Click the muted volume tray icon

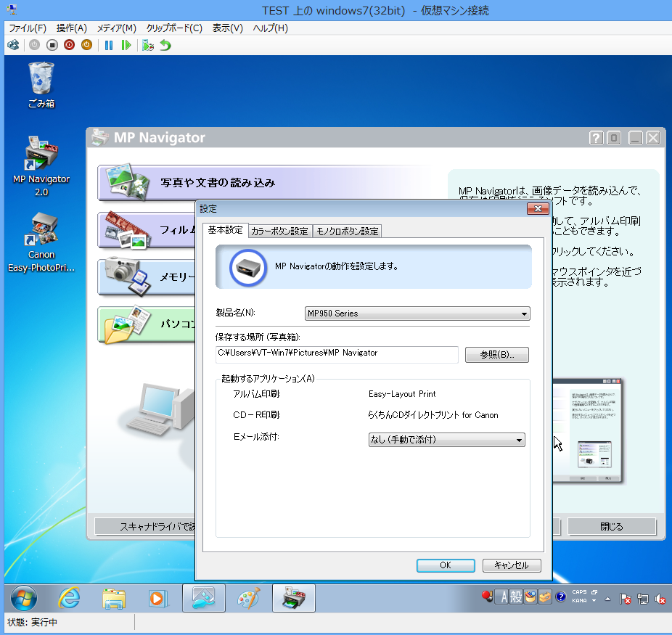pyautogui.click(x=660, y=599)
